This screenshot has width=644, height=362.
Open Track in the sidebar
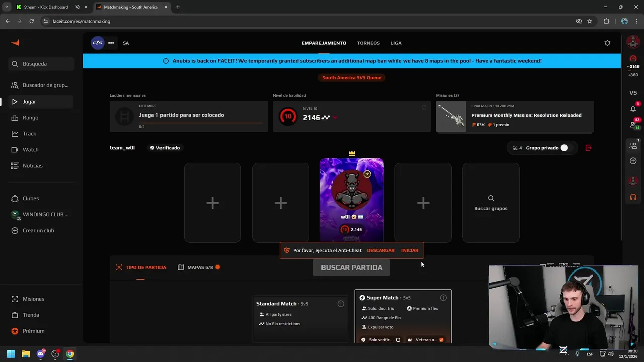coord(41,134)
